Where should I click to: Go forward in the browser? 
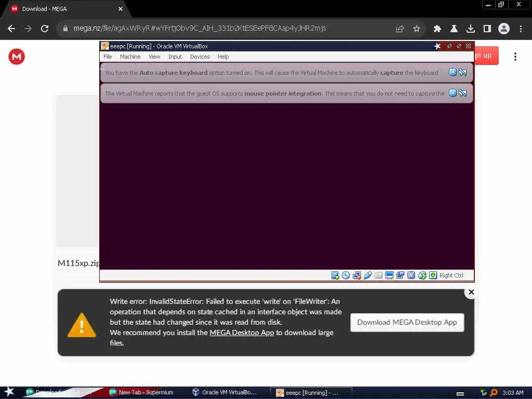point(28,29)
